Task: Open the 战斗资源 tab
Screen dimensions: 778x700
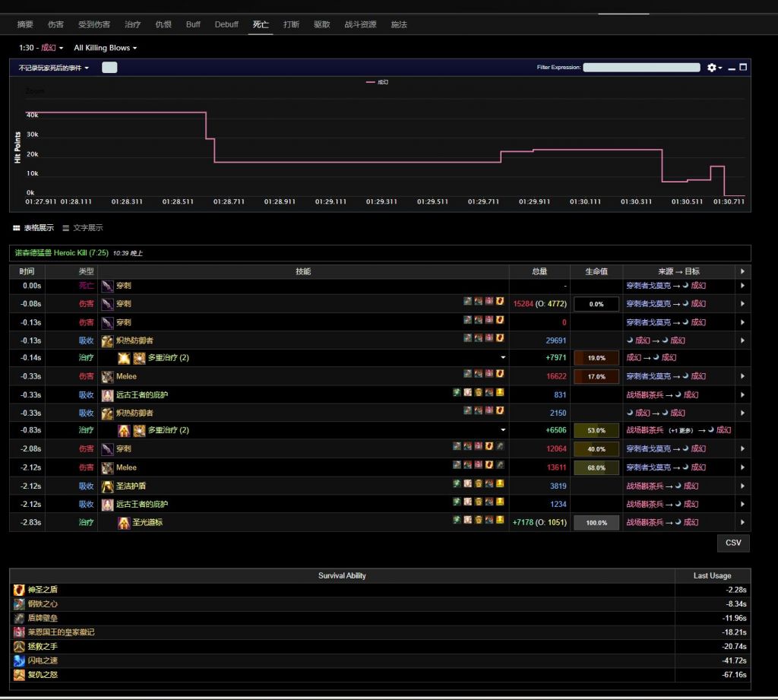Action: tap(360, 24)
